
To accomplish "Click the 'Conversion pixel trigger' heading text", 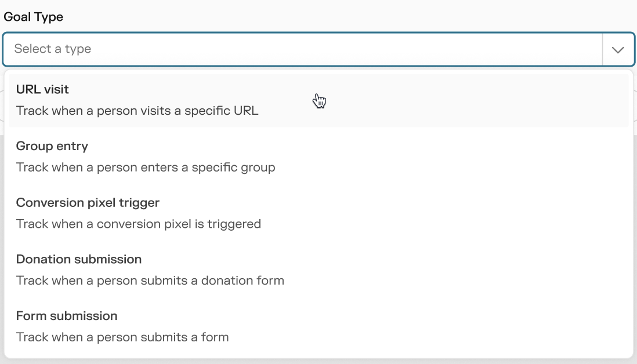I will click(88, 203).
